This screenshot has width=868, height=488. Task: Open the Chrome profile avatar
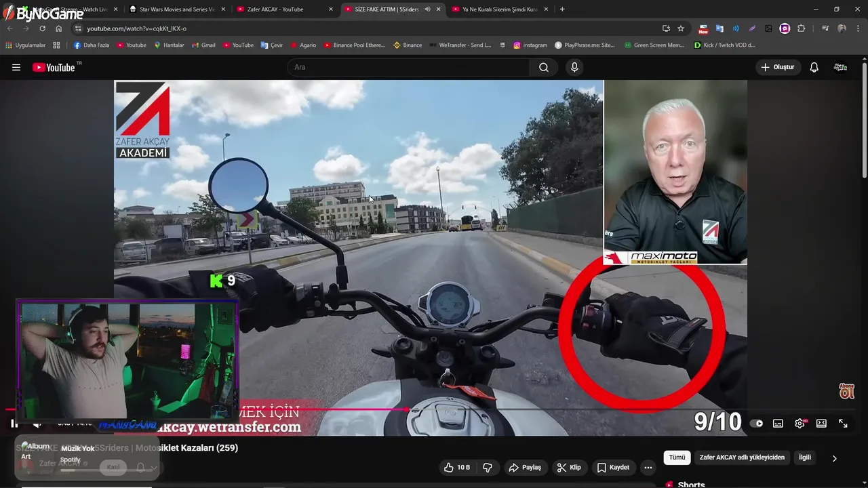tap(842, 28)
